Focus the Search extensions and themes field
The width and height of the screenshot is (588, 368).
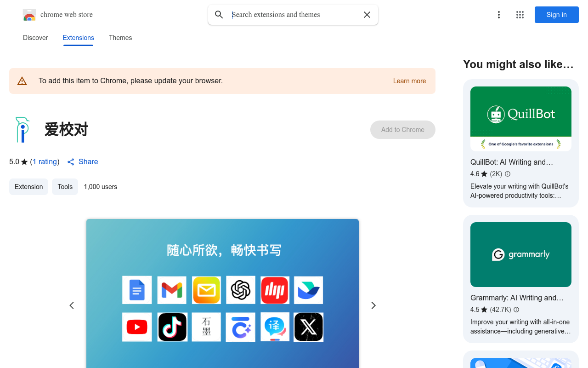[x=294, y=15]
